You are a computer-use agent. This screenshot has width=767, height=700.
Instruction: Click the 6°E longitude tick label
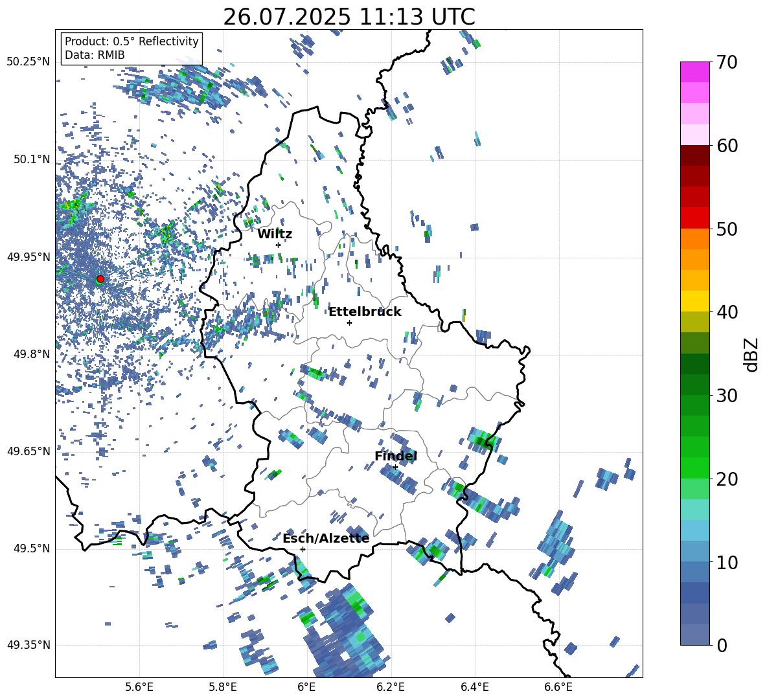(306, 687)
